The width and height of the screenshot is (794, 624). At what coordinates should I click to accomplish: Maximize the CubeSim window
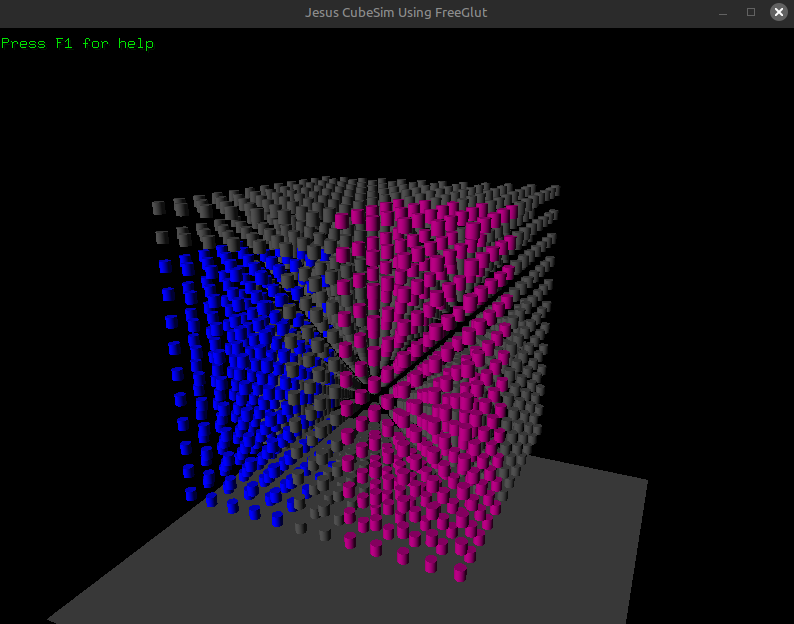click(751, 12)
